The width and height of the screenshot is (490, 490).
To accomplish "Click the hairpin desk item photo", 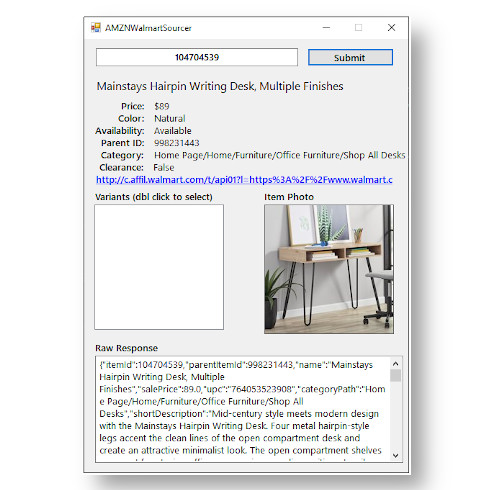I will [x=329, y=269].
